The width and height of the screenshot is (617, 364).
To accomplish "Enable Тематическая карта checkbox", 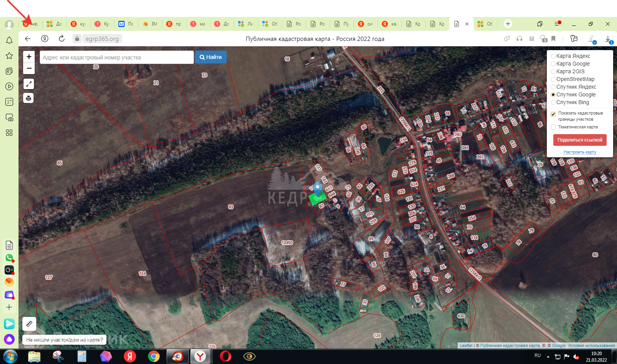I will coord(553,127).
